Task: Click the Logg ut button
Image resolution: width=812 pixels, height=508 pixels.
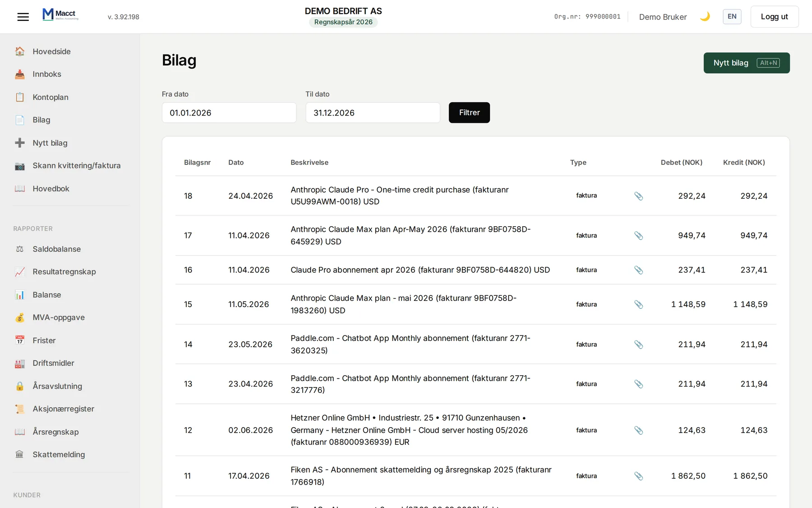Action: pyautogui.click(x=774, y=17)
